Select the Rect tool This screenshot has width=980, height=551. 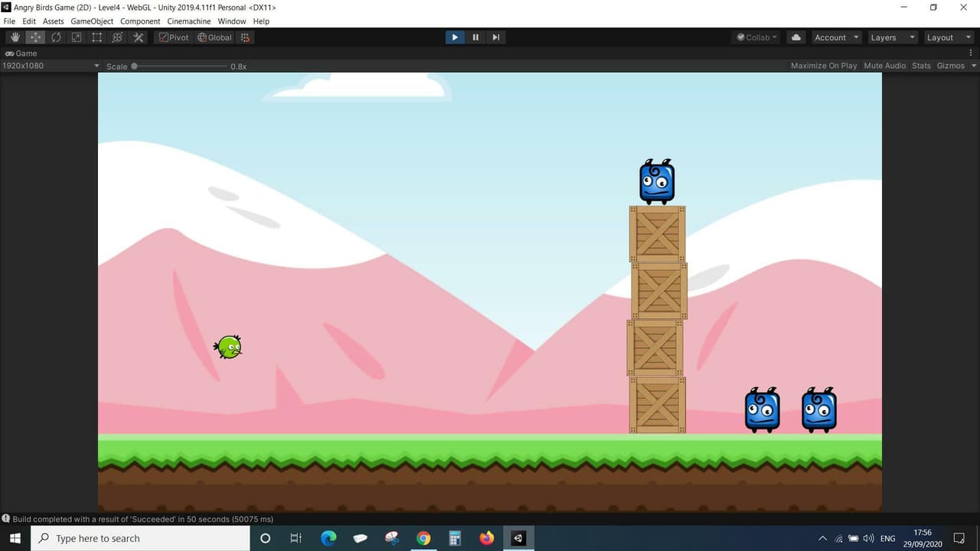[x=97, y=37]
